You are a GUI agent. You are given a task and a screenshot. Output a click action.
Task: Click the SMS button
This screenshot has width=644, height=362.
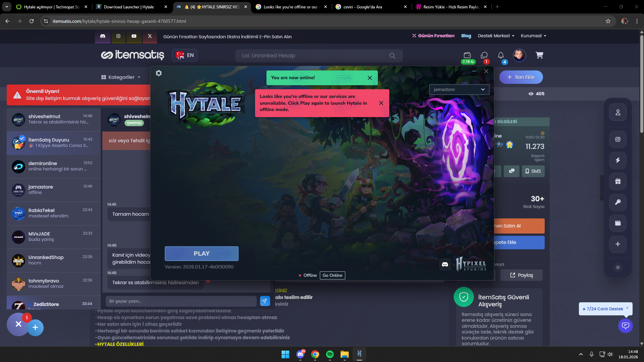coord(533,171)
